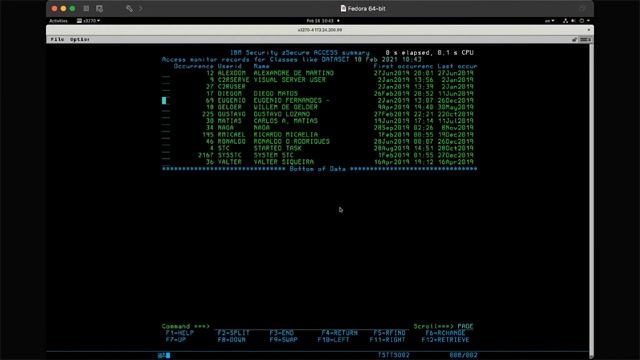Click the occurrence count 2167
This screenshot has height=360, width=640.
pyautogui.click(x=206, y=155)
